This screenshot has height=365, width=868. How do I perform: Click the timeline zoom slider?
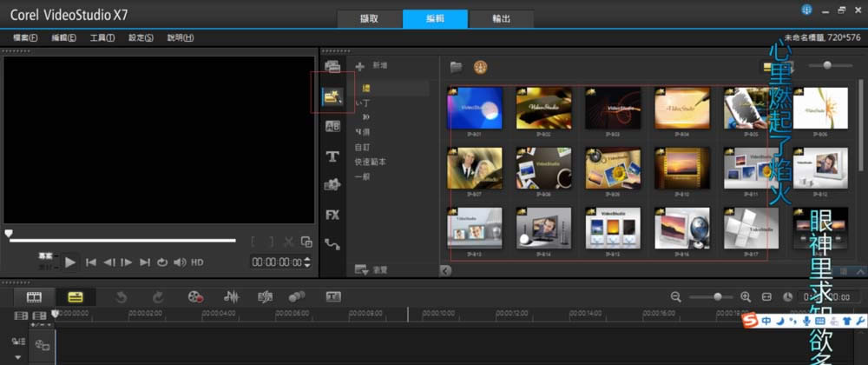tap(717, 297)
